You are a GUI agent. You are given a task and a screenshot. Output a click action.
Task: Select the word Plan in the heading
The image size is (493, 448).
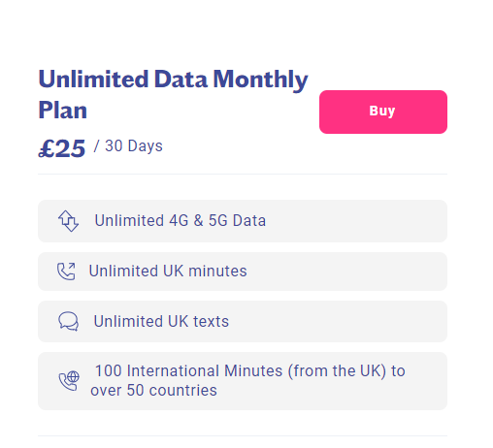tap(63, 111)
